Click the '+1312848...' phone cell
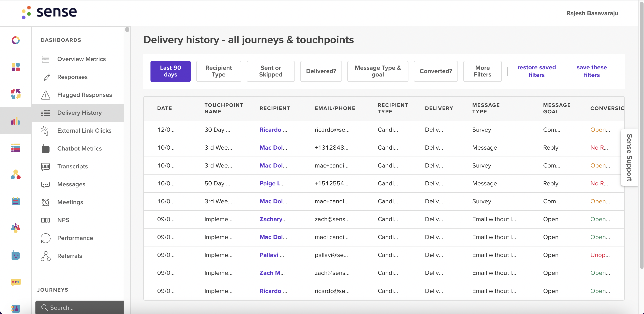The width and height of the screenshot is (644, 314). tap(331, 148)
